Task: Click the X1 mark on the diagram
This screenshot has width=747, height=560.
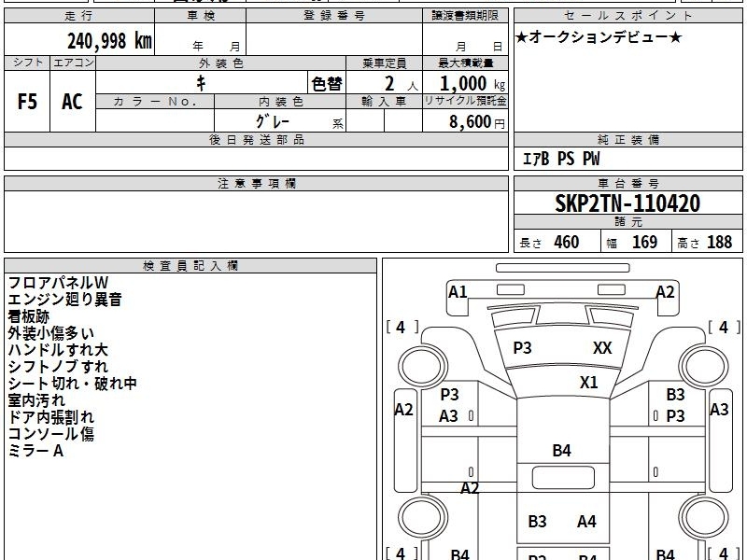Action: (589, 383)
